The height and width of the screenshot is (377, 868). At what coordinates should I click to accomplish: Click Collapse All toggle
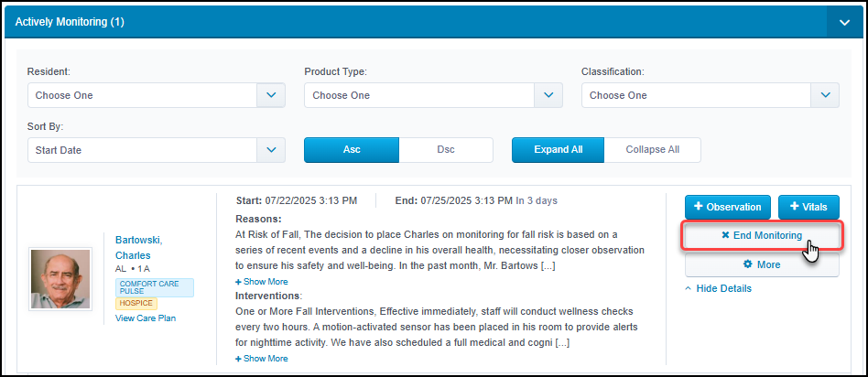653,150
